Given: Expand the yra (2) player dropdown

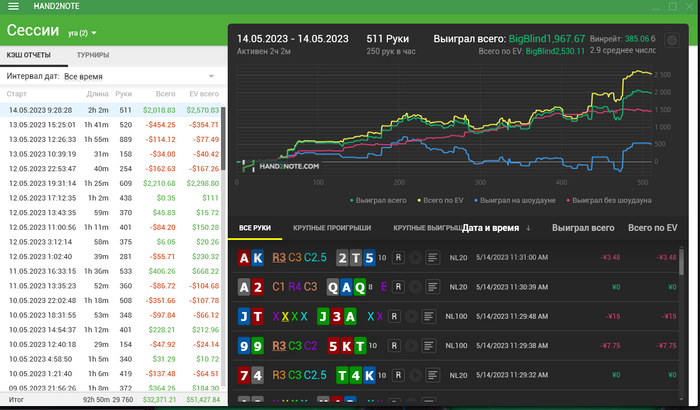Looking at the screenshot, I should point(83,33).
